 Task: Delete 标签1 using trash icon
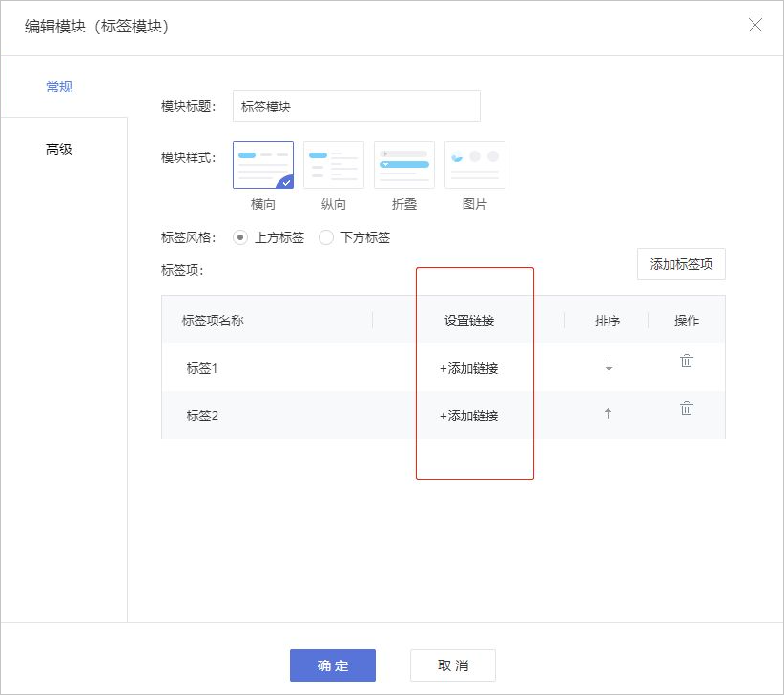687,361
